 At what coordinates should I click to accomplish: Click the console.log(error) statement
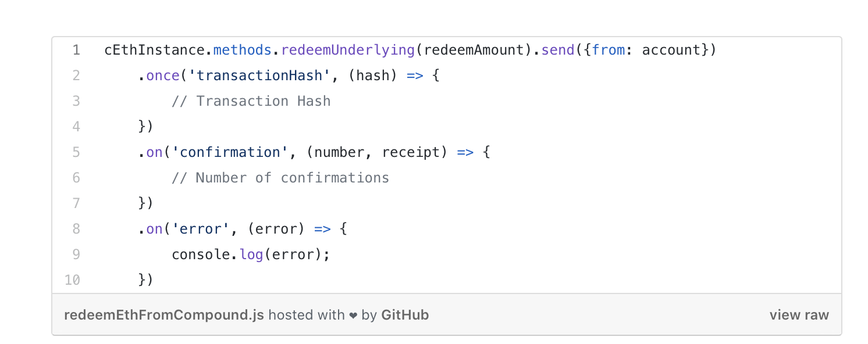pyautogui.click(x=251, y=255)
